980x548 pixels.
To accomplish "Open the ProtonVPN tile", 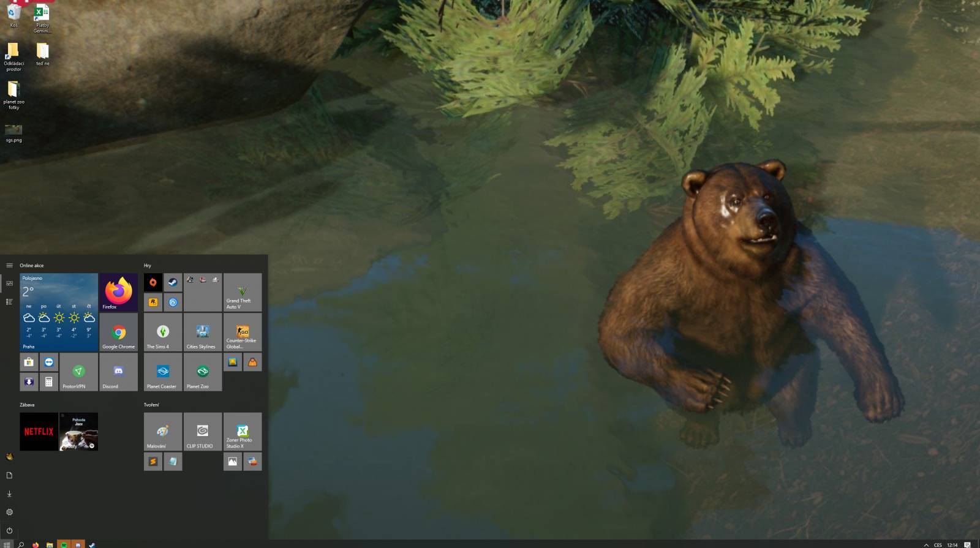I will click(79, 372).
